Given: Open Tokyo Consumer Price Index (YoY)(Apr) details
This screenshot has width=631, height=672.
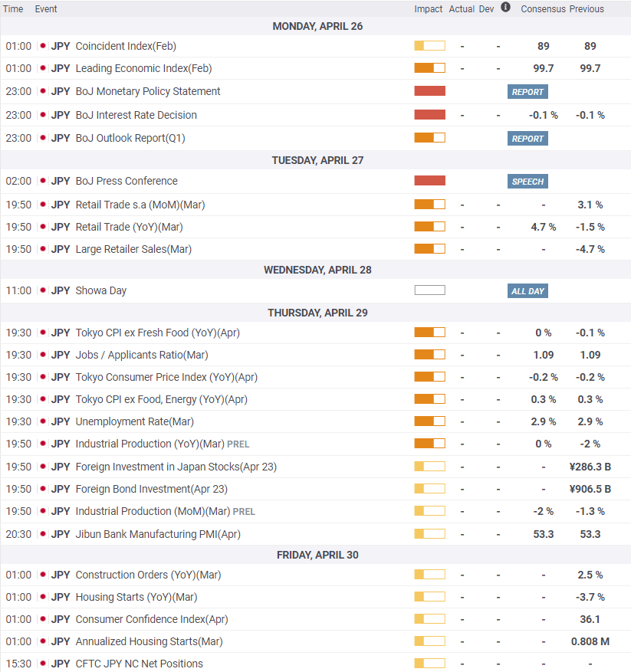Looking at the screenshot, I should [x=166, y=377].
